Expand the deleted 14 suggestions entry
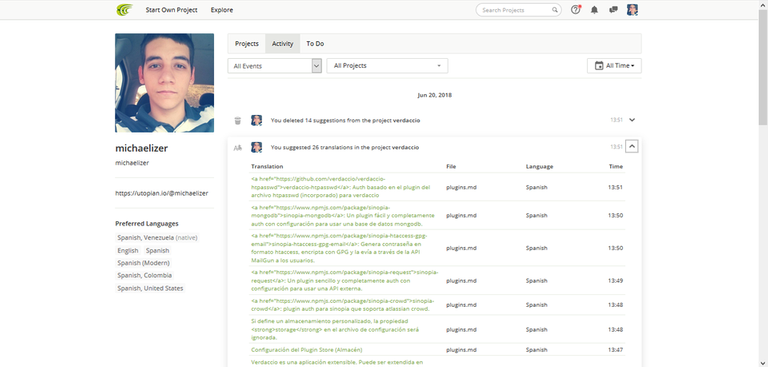This screenshot has height=367, width=768. click(632, 120)
